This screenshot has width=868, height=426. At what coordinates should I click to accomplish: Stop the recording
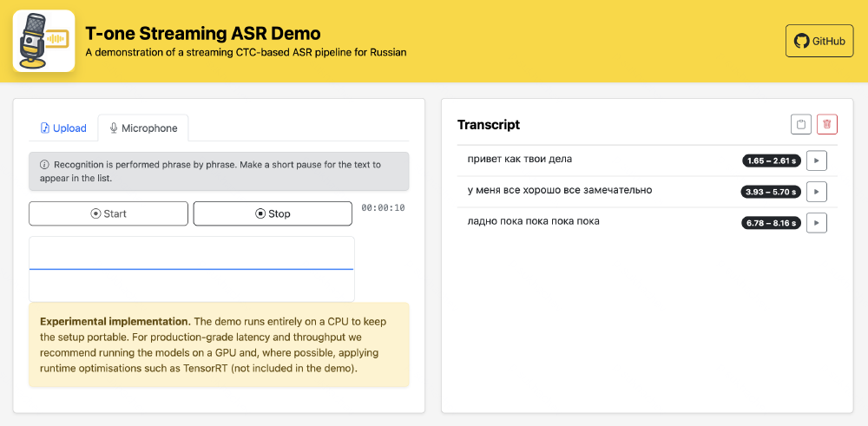click(x=273, y=213)
